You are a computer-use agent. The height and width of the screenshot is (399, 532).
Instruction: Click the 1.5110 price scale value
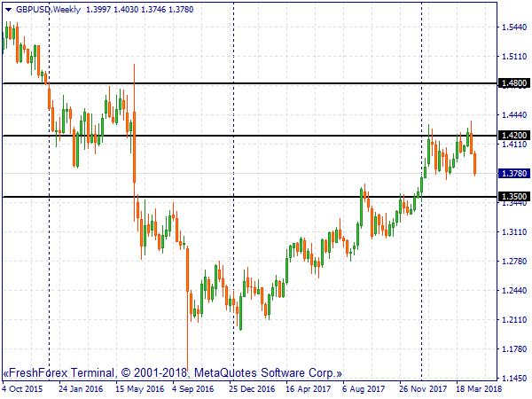pyautogui.click(x=514, y=57)
